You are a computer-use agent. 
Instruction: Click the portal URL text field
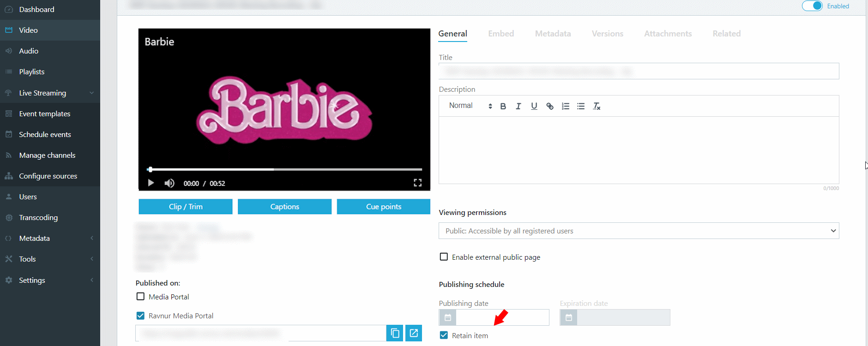(261, 333)
